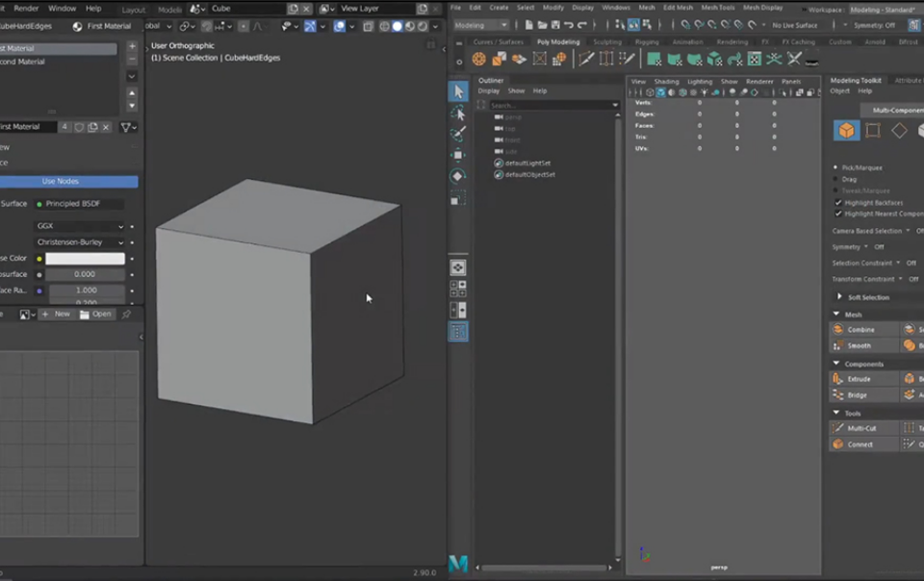Toggle Highlight Backfaces checkbox
Screen dimensions: 924x581
coord(837,203)
